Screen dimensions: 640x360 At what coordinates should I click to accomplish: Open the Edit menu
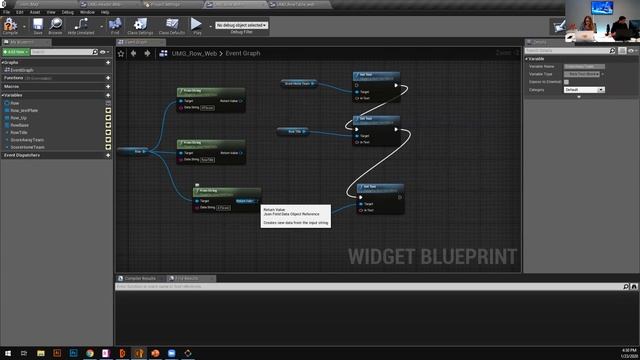[x=20, y=12]
